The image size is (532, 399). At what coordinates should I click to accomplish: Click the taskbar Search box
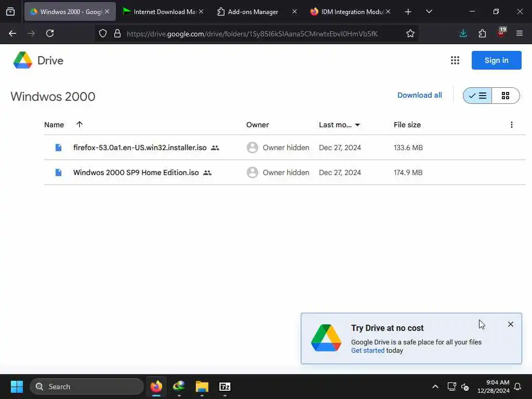point(87,387)
